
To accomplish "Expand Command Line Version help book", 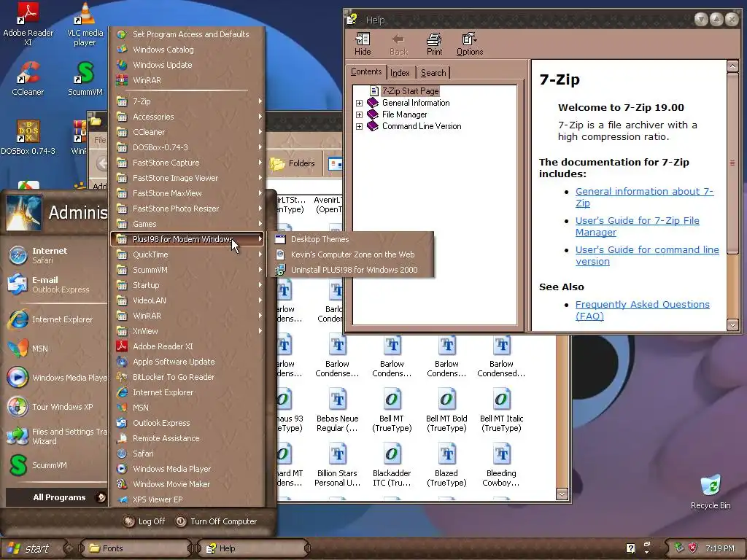I will 359,126.
